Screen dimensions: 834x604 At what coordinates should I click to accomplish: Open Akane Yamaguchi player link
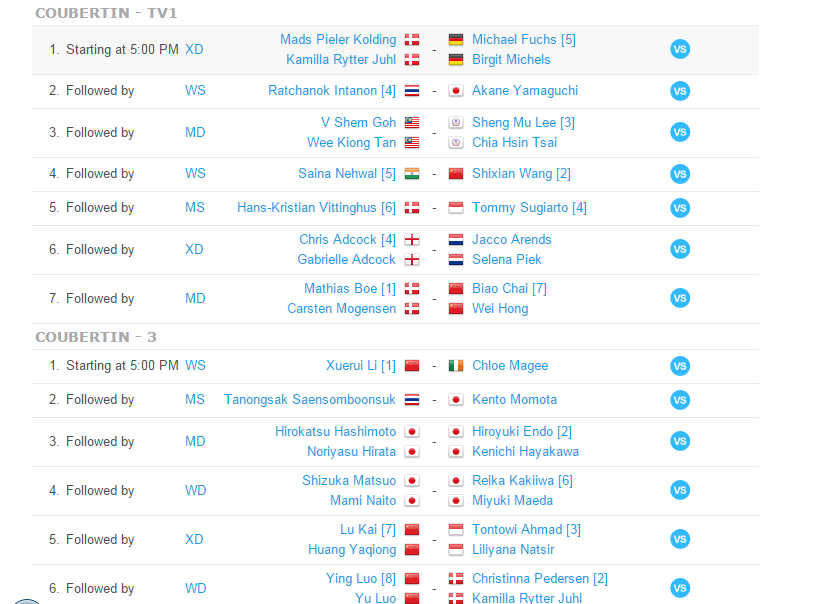524,91
